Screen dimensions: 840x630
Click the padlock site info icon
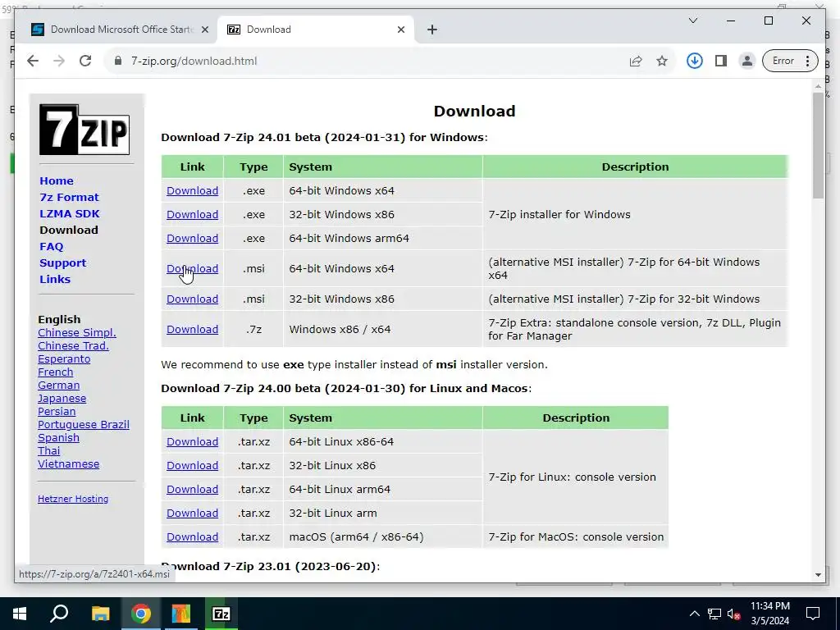tap(118, 61)
